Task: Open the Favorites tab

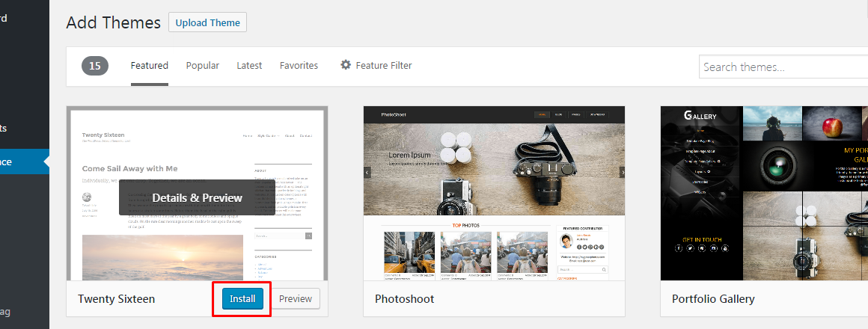Action: 299,65
